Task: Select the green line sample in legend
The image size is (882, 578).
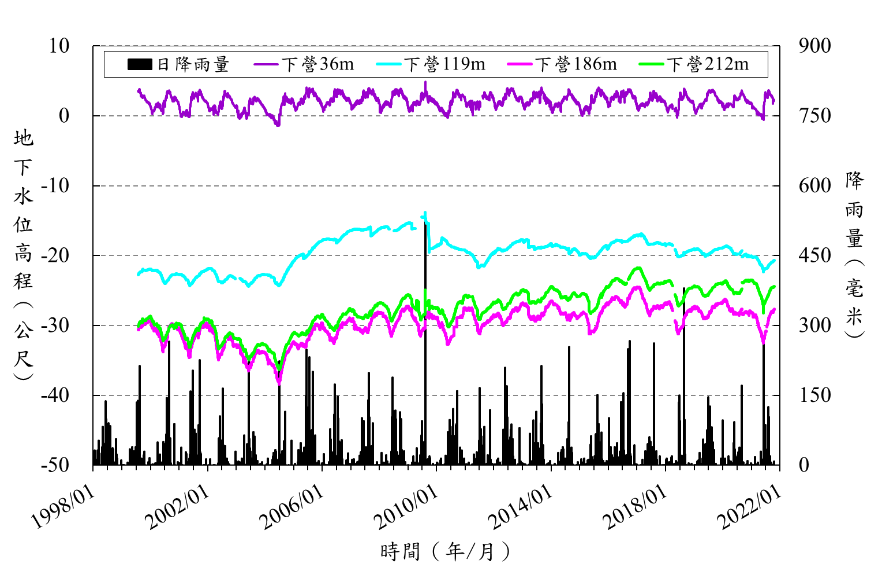Action: (652, 65)
